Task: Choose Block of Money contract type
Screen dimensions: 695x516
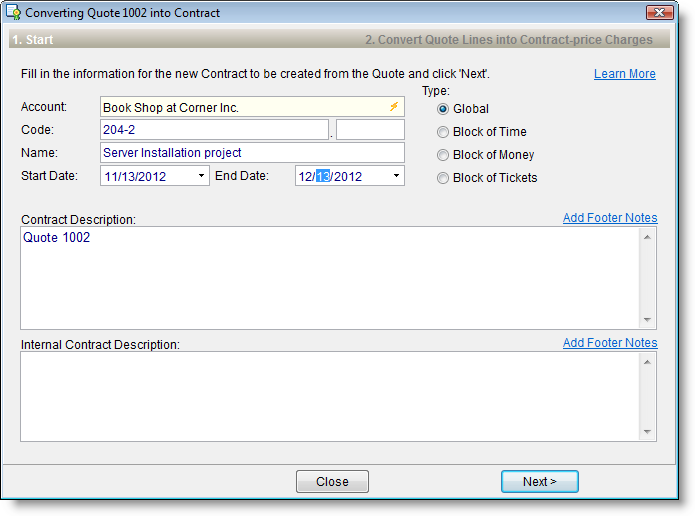Action: click(443, 155)
